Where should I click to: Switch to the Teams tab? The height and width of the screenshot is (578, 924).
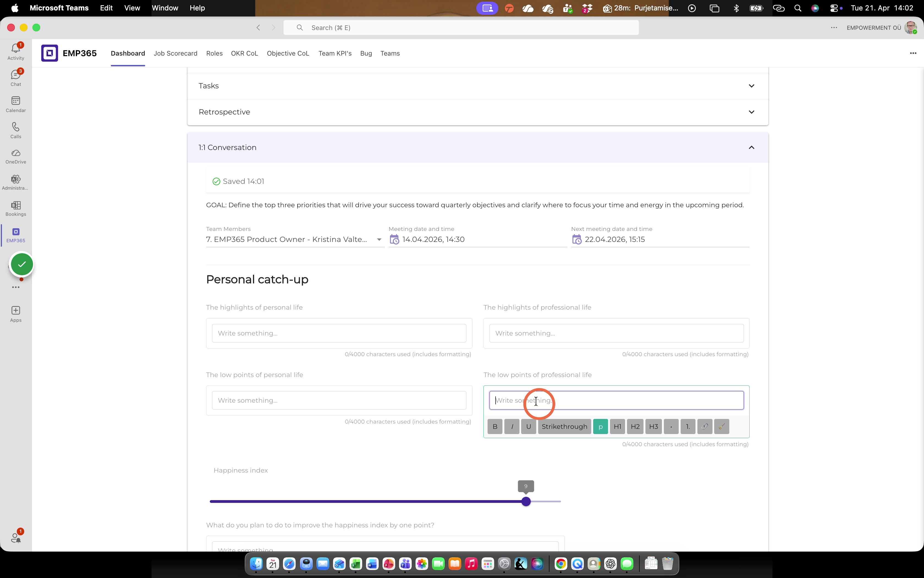[x=390, y=53]
